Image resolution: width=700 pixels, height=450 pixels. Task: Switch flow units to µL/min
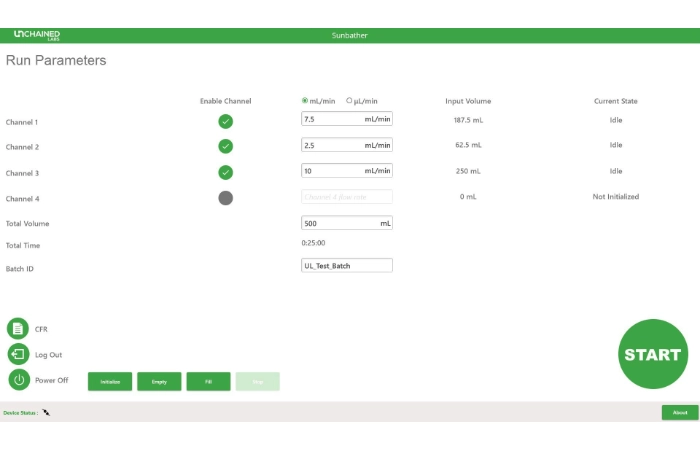349,100
